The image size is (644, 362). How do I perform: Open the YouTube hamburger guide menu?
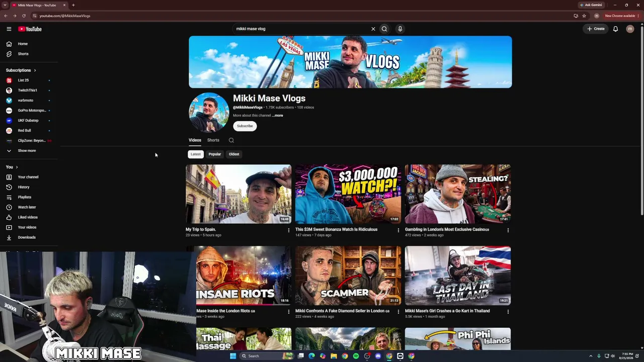click(x=9, y=29)
